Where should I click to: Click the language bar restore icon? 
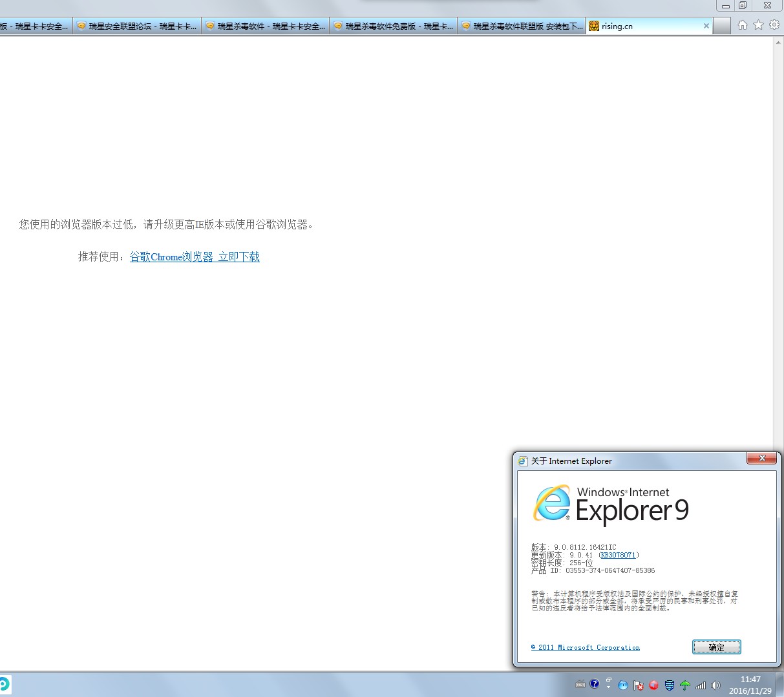(x=609, y=680)
